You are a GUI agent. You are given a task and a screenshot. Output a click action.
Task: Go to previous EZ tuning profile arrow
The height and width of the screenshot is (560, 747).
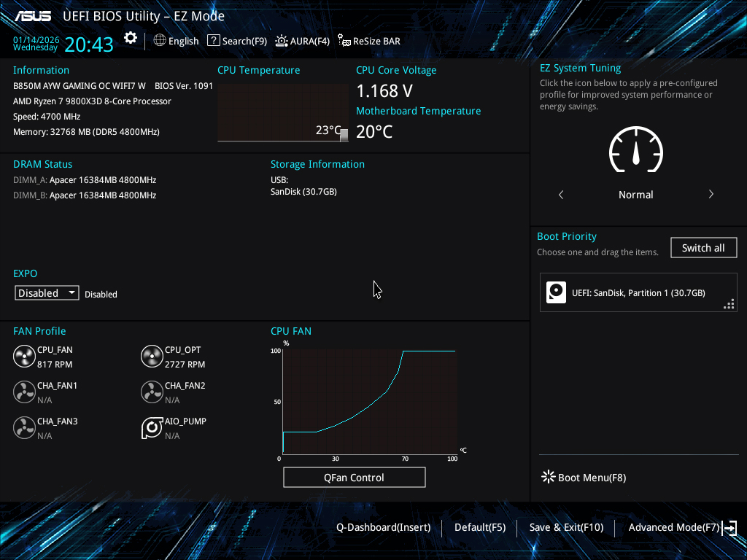pyautogui.click(x=561, y=194)
